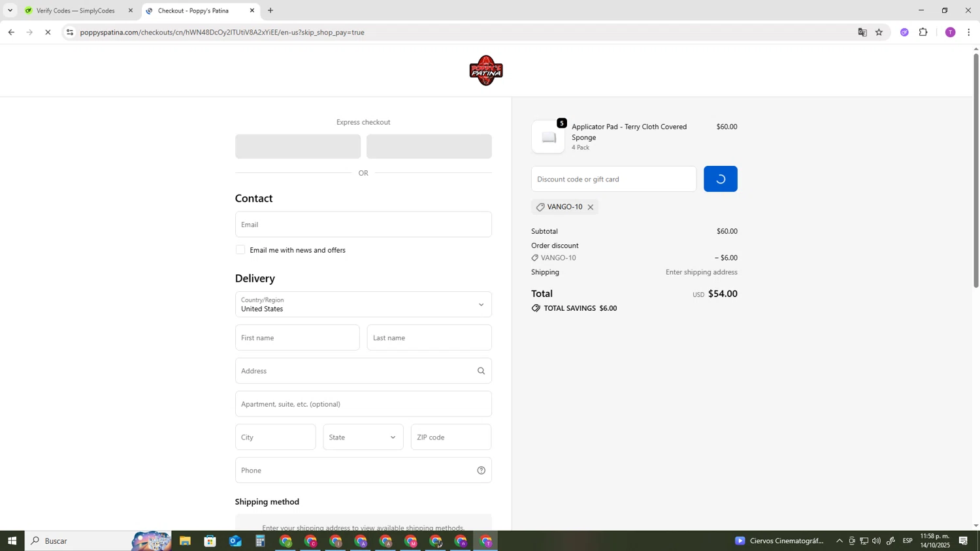Click the Phone input field

coord(363,470)
